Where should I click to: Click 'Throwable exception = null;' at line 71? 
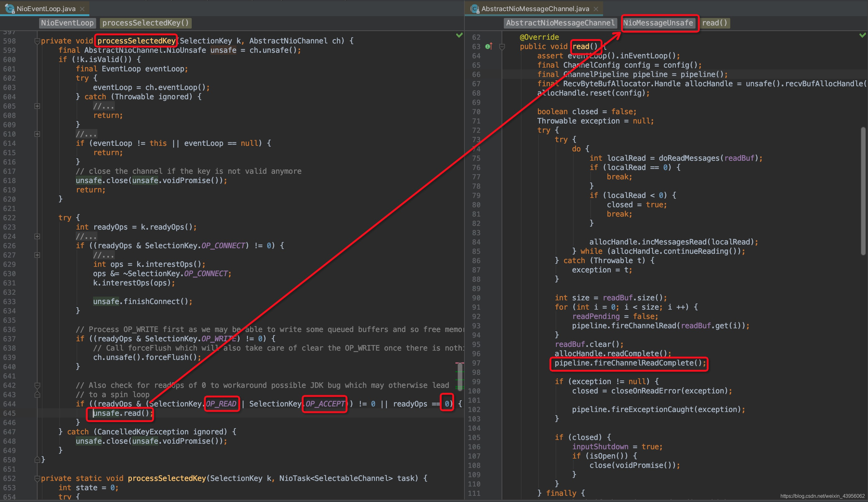[596, 121]
